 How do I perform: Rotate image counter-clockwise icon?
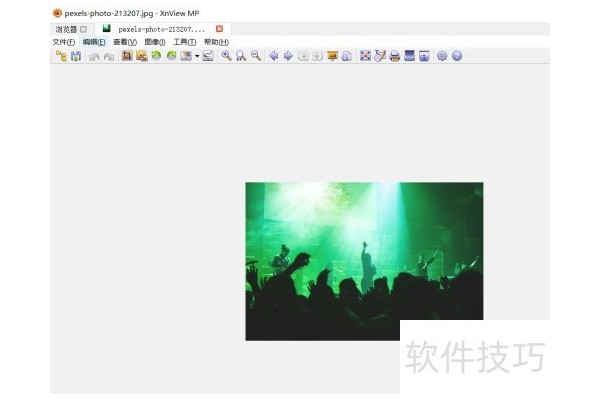coord(156,56)
